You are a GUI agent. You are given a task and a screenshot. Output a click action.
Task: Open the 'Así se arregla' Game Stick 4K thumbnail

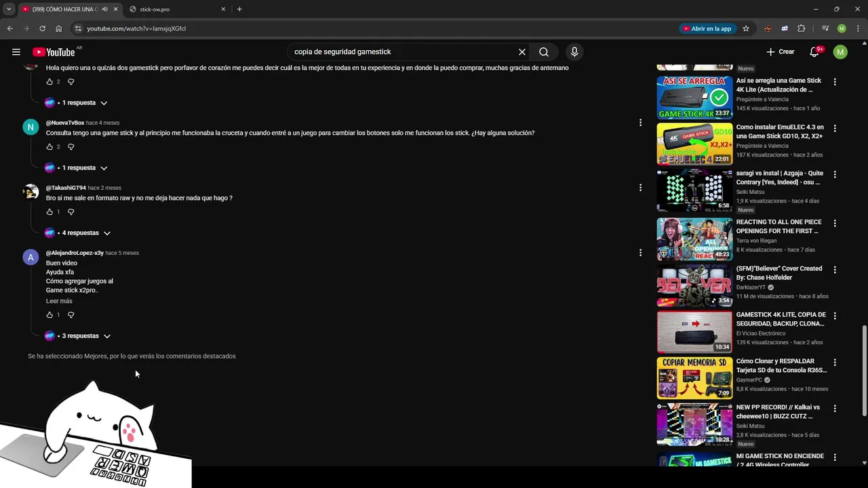[x=694, y=97]
